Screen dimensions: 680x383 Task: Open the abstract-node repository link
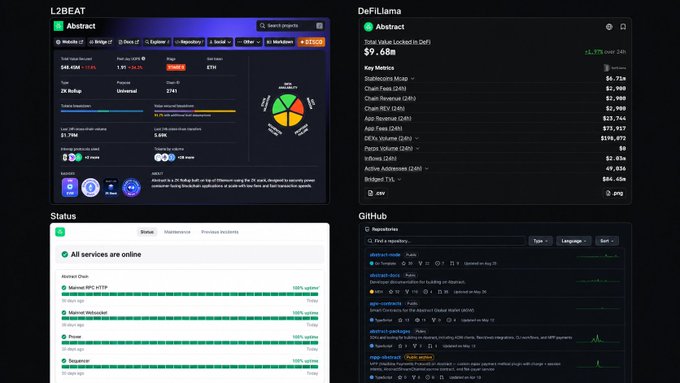click(x=385, y=255)
